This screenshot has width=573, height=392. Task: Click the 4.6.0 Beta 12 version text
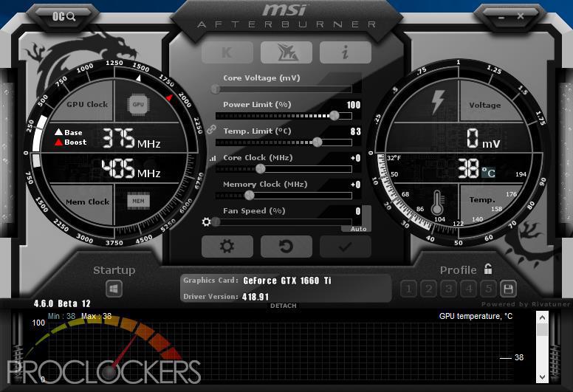(62, 303)
